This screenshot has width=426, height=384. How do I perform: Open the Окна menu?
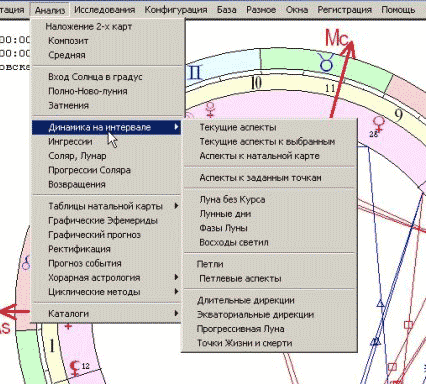click(297, 10)
